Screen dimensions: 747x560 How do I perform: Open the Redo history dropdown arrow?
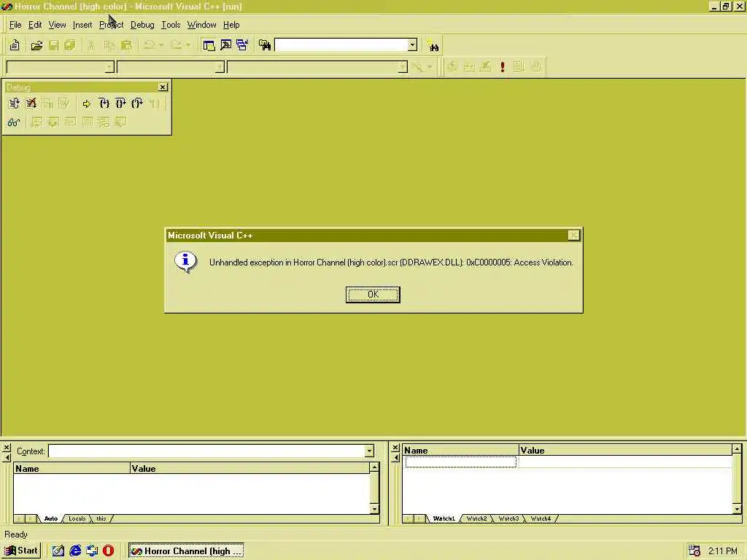189,45
